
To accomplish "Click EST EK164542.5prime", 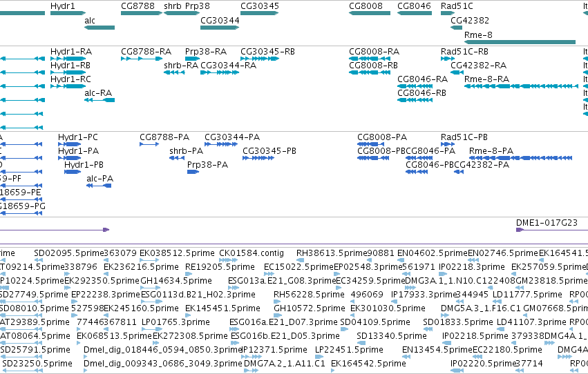I will click(x=368, y=364).
